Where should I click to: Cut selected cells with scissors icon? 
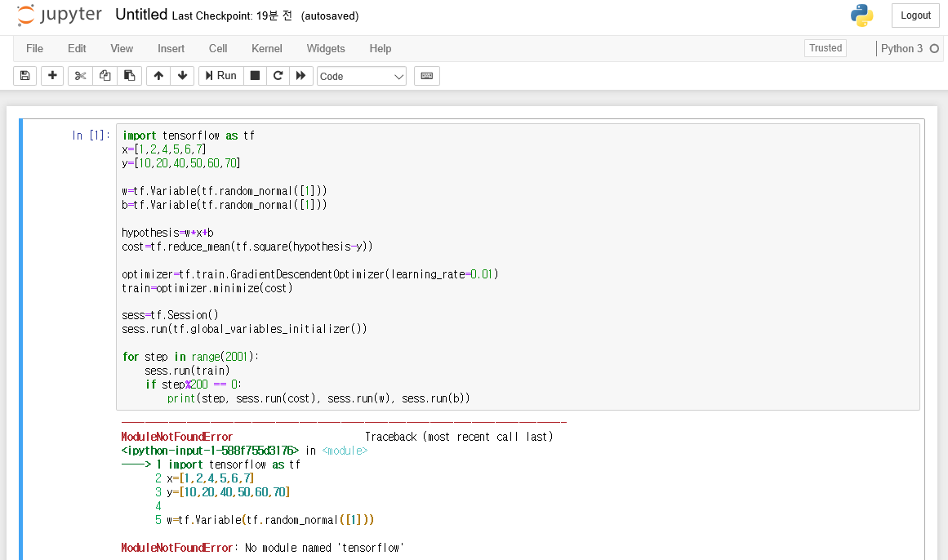tap(80, 76)
